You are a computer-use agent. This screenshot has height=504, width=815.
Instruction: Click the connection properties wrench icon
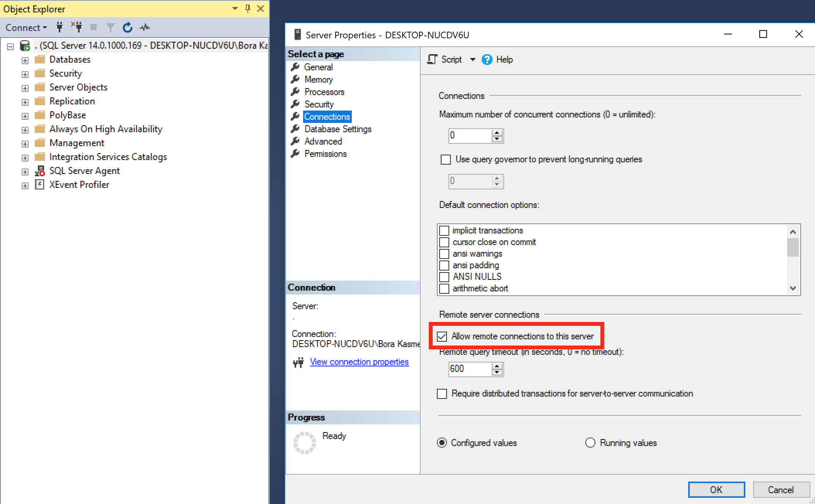(x=298, y=362)
